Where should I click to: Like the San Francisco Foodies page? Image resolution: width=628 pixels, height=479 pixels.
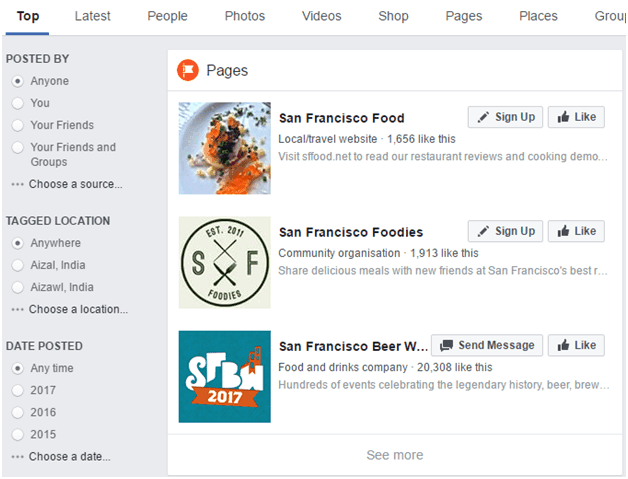pos(576,231)
